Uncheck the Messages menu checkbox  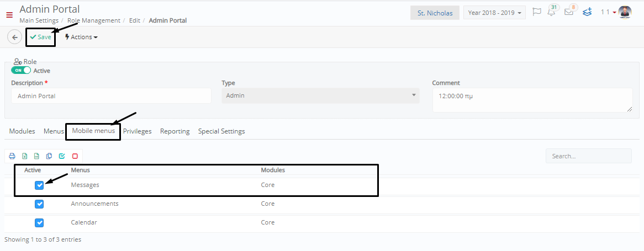(39, 185)
